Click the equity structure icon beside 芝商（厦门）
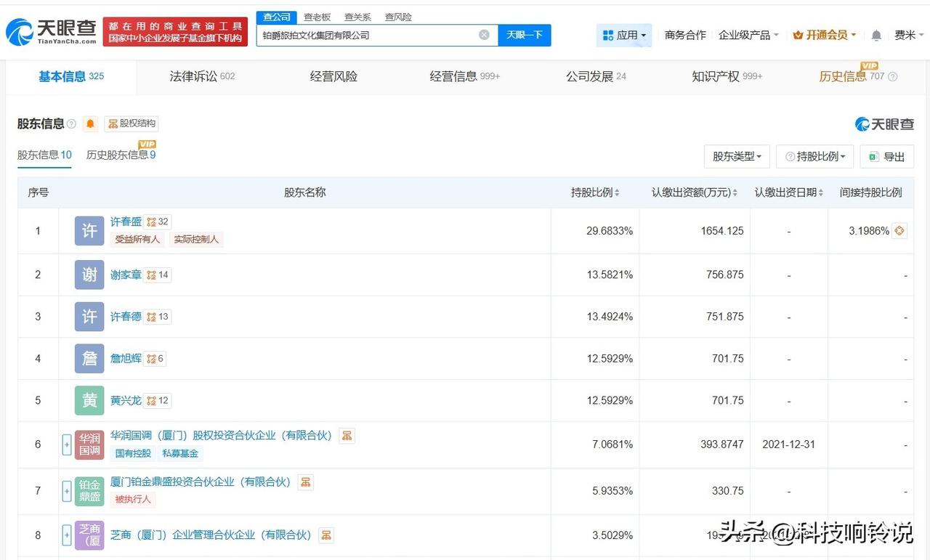 326,535
